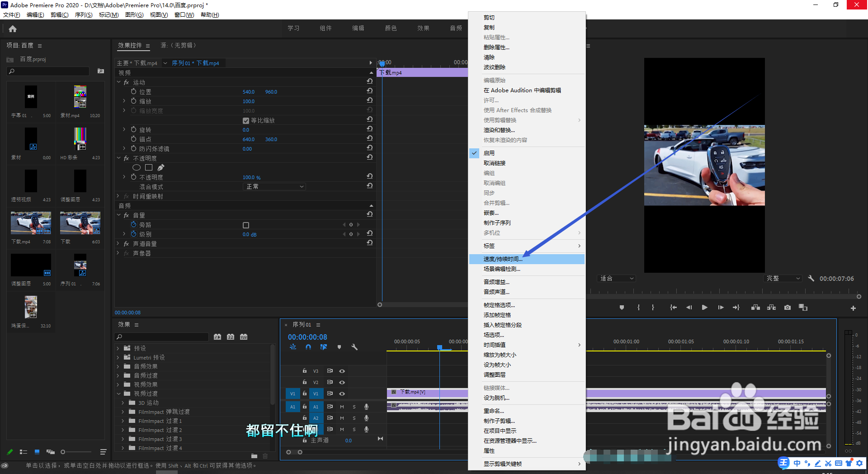The width and height of the screenshot is (868, 474).
Task: Click Go to Out point button
Action: [x=736, y=308]
